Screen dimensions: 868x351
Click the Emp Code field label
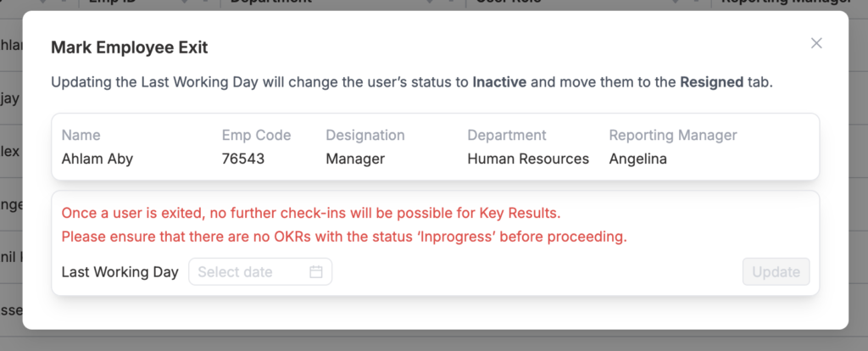[256, 135]
